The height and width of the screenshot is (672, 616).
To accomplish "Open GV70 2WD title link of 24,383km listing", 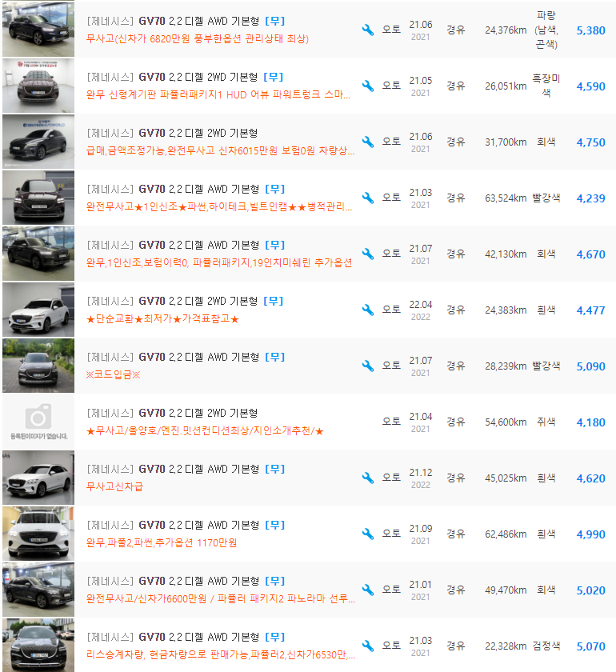I will click(x=185, y=302).
